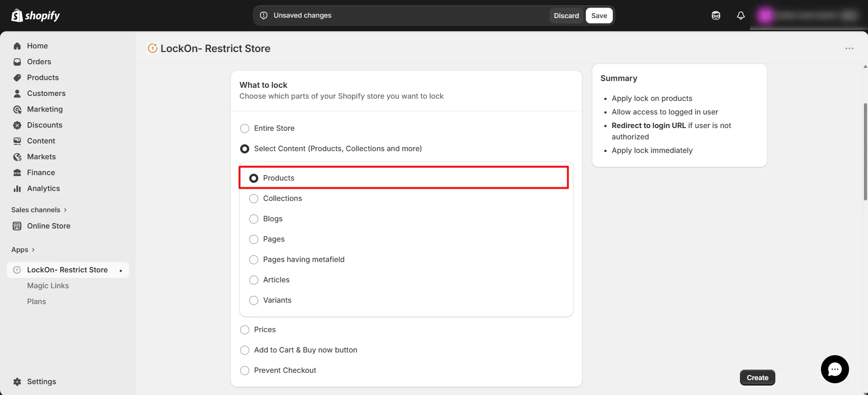Click the Online Store icon
This screenshot has width=868, height=395.
(17, 226)
